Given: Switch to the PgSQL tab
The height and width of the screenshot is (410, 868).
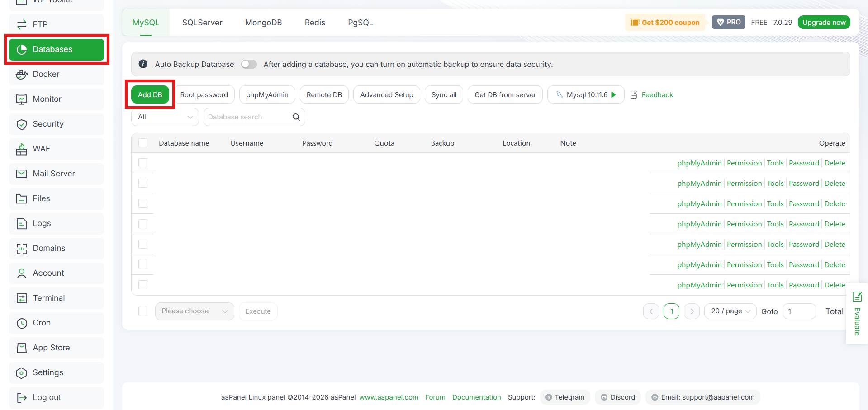Looking at the screenshot, I should 360,23.
